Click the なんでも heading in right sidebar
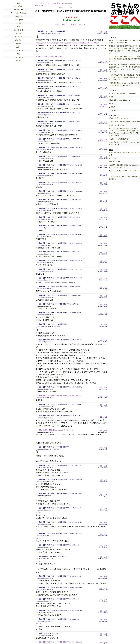The width and height of the screenshot is (140, 644). (113, 115)
